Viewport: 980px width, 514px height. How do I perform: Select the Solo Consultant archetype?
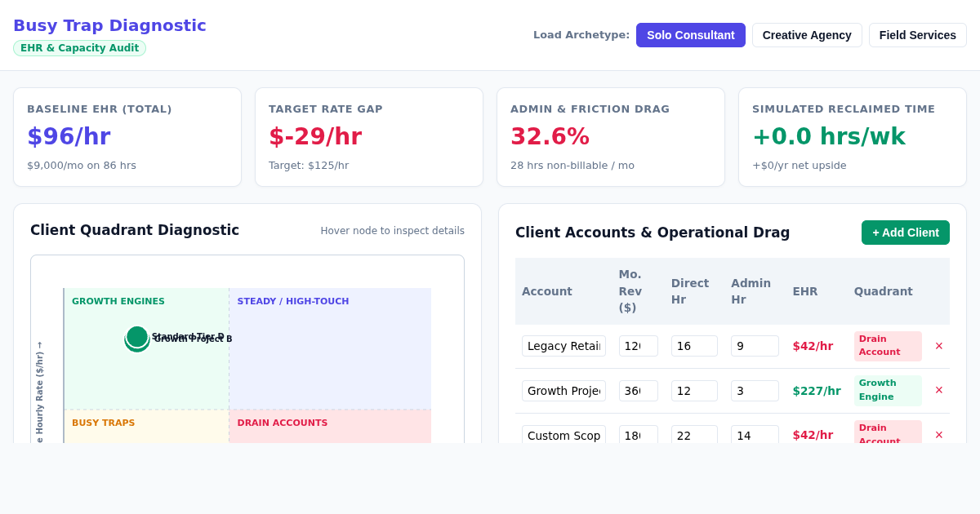tap(691, 35)
